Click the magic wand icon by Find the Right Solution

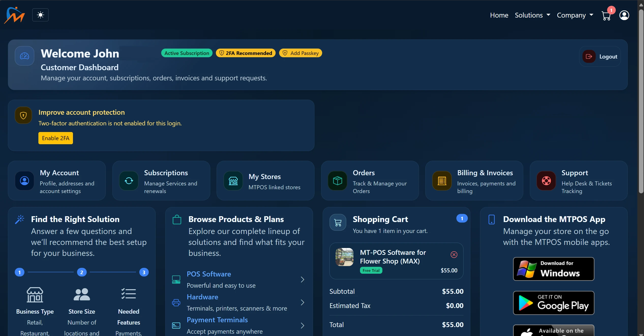pyautogui.click(x=20, y=219)
